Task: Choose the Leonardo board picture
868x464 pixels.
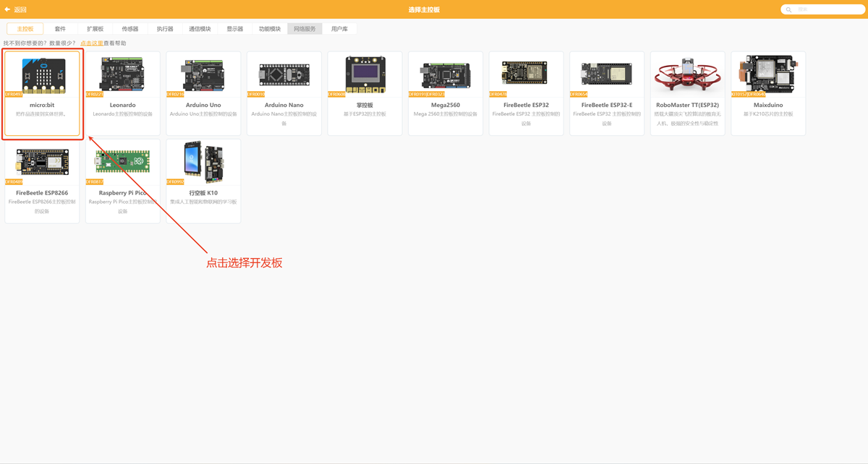Action: click(123, 74)
